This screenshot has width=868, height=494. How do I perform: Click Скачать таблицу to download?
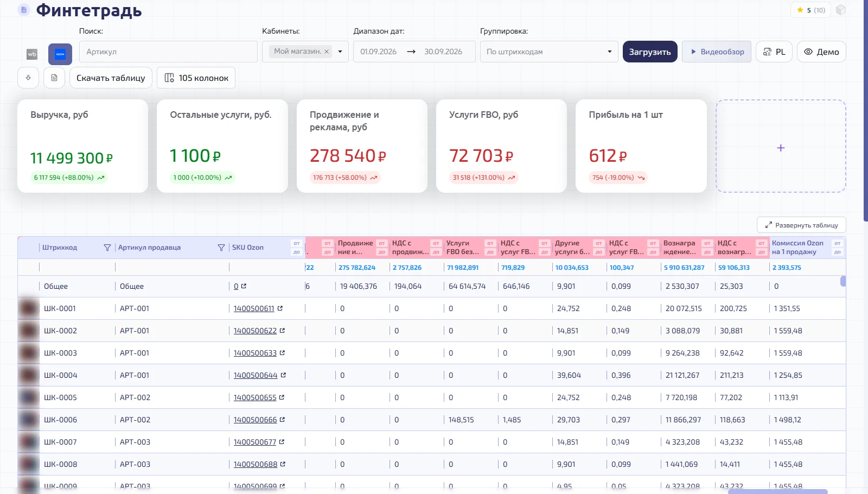point(111,78)
